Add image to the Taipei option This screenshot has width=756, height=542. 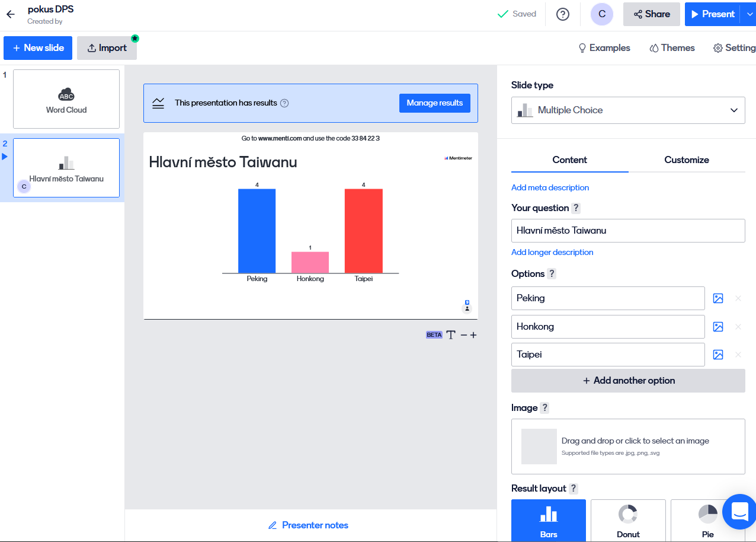point(718,355)
